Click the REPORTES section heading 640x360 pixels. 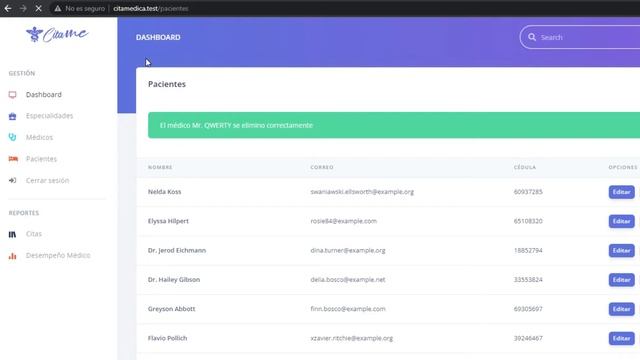coord(24,213)
